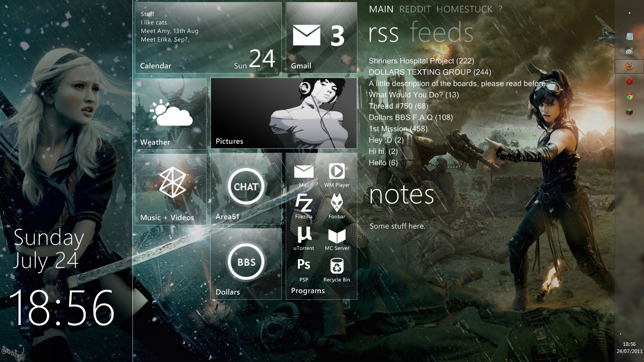Open feed Dollars BBS F.A.Q (108)
Screen dimensions: 644x362
(411, 117)
